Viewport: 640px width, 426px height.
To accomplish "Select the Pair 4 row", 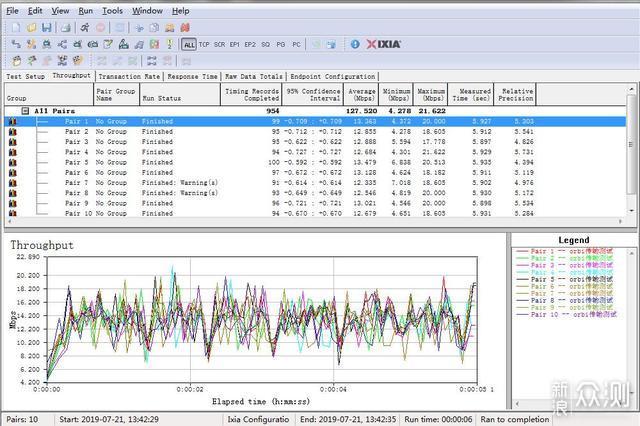I will [315, 152].
